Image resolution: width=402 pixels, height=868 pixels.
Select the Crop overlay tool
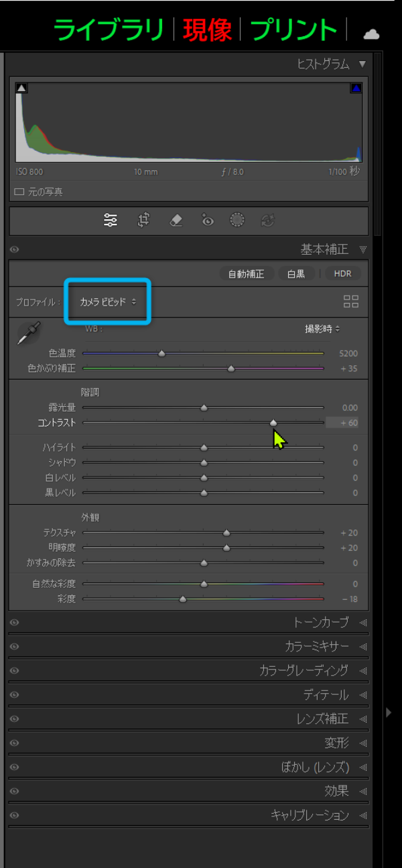(143, 221)
